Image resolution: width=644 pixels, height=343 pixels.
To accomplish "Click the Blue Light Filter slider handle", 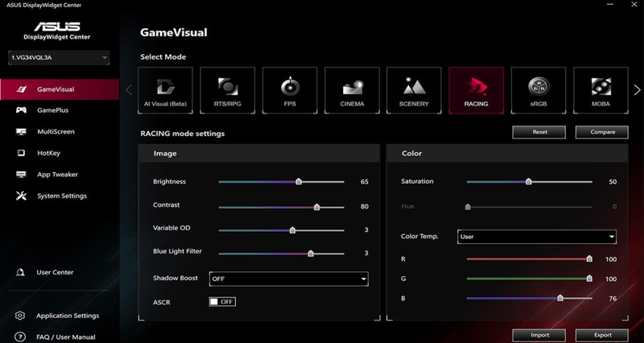I will [311, 254].
